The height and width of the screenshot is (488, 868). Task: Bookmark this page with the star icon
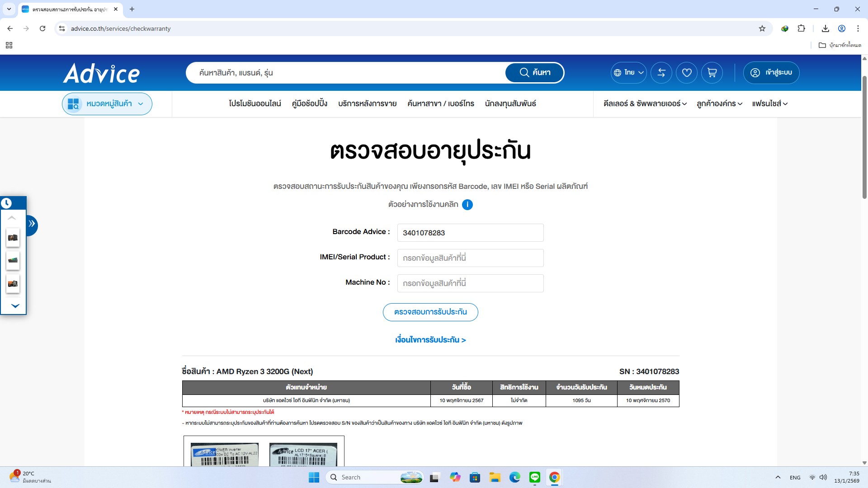coord(762,28)
